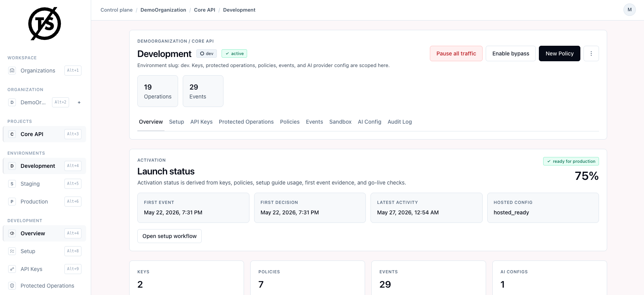Open API Keys in the sidebar

[44, 269]
